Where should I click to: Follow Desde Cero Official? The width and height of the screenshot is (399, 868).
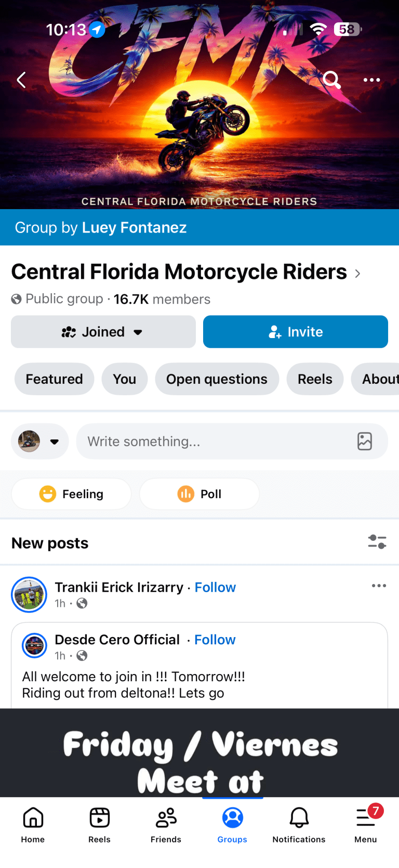click(x=215, y=640)
